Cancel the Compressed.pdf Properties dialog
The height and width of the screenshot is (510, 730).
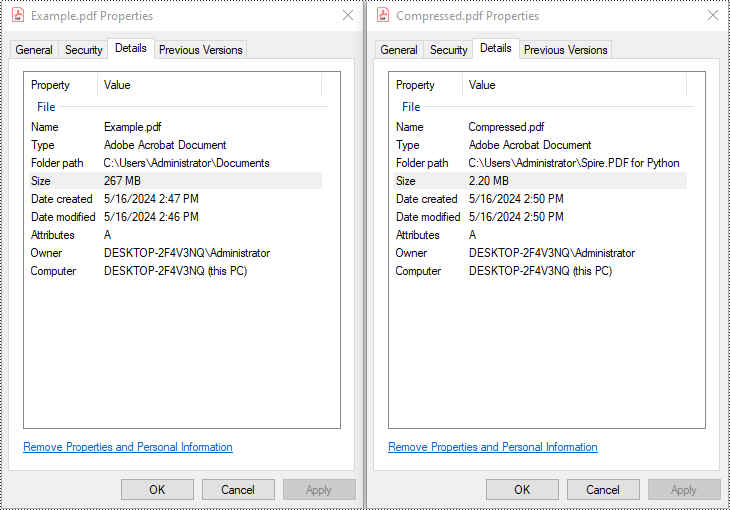coord(603,490)
